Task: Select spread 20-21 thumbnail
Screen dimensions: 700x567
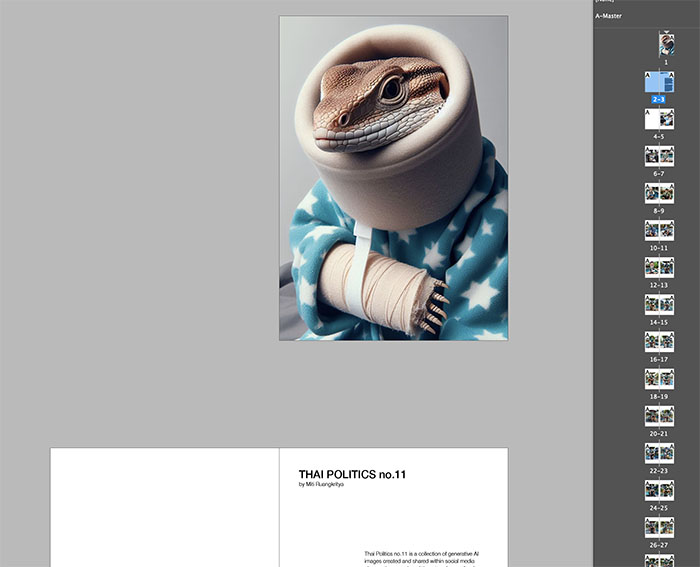Action: click(659, 416)
